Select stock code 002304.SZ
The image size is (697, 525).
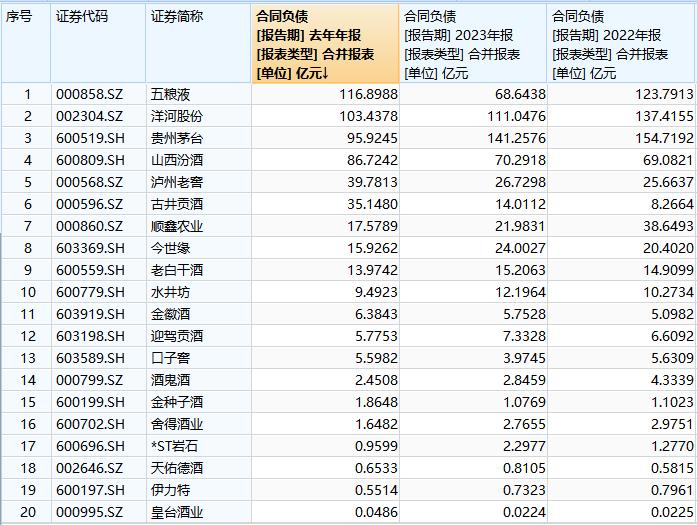point(89,116)
